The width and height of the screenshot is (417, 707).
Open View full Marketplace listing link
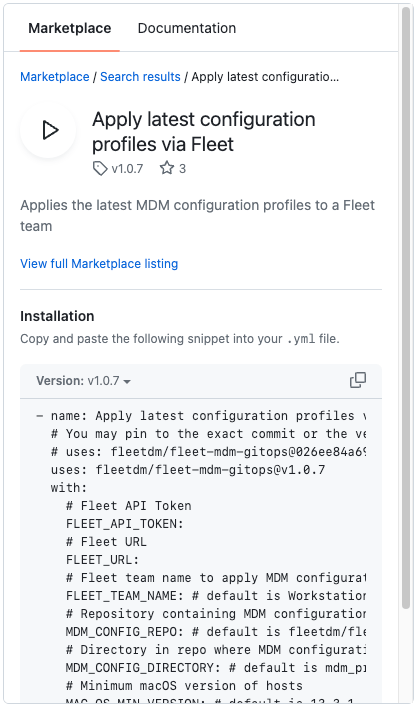(99, 263)
